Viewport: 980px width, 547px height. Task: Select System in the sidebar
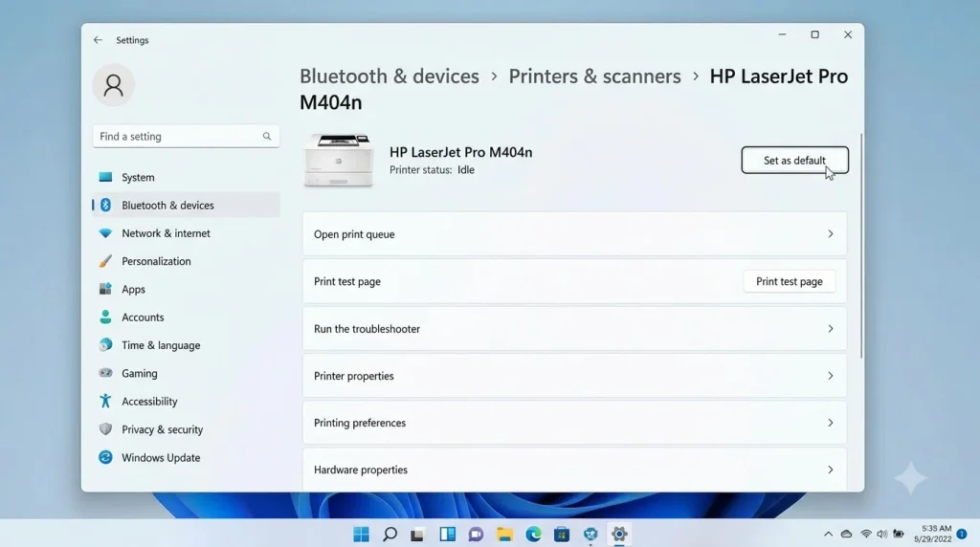187,177
